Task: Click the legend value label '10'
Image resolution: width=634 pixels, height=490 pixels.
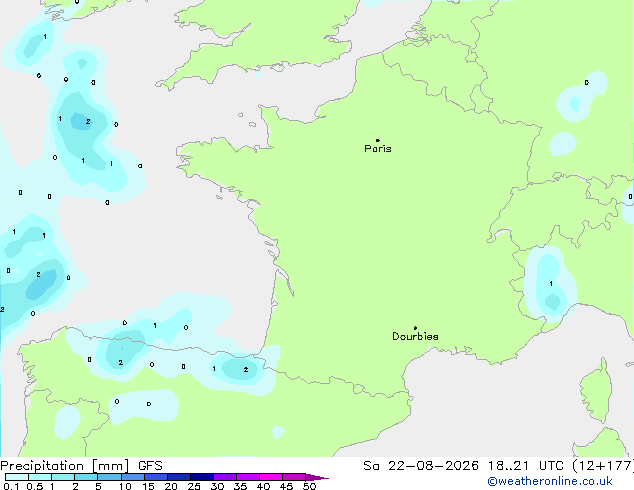Action: pyautogui.click(x=125, y=486)
